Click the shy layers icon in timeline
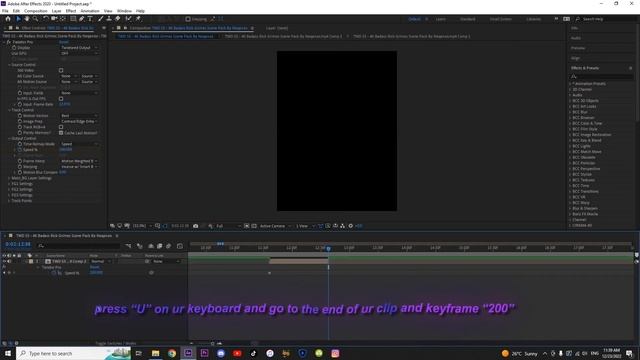This screenshot has height=360, width=640. (x=151, y=246)
